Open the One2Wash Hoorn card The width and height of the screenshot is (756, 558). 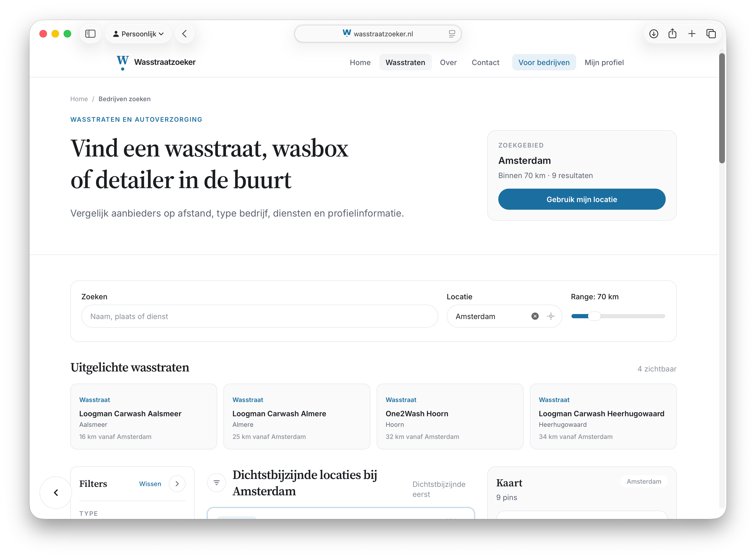point(450,417)
